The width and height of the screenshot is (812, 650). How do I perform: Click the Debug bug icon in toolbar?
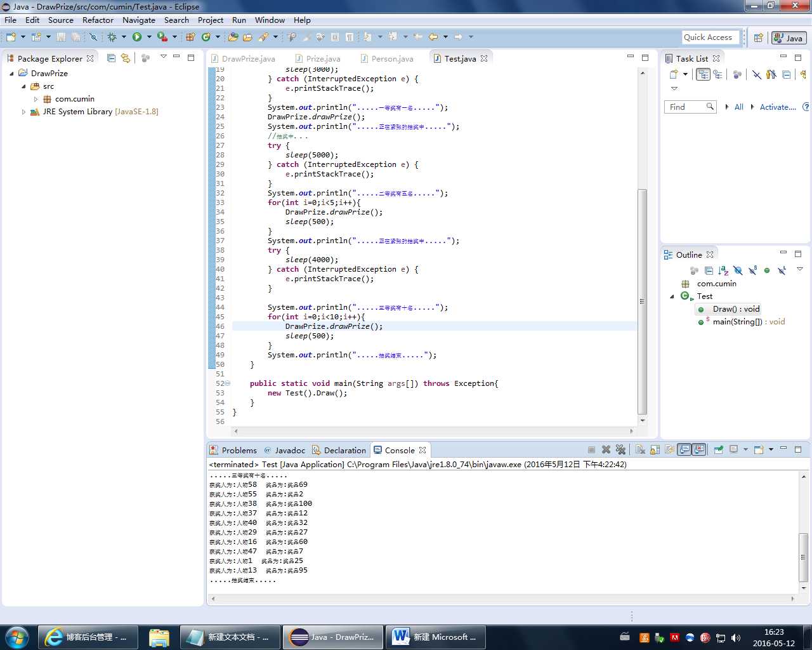[112, 37]
